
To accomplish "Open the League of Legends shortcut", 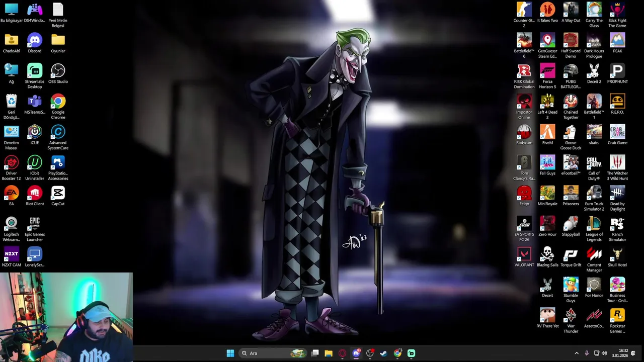I will [594, 224].
